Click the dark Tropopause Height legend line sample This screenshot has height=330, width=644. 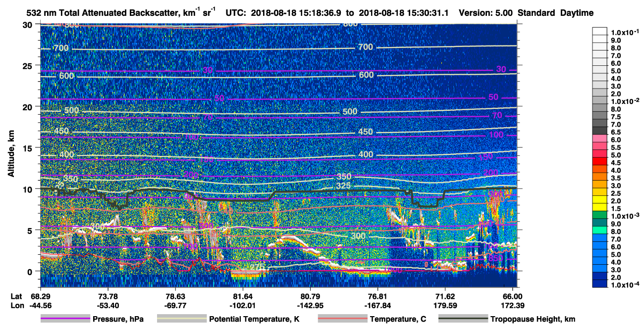tap(463, 319)
